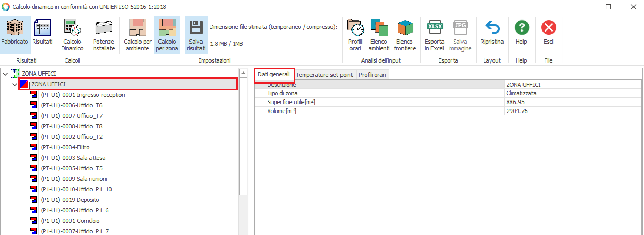Export data with Esporta in Excel
Screen dimensions: 644x235
point(435,35)
